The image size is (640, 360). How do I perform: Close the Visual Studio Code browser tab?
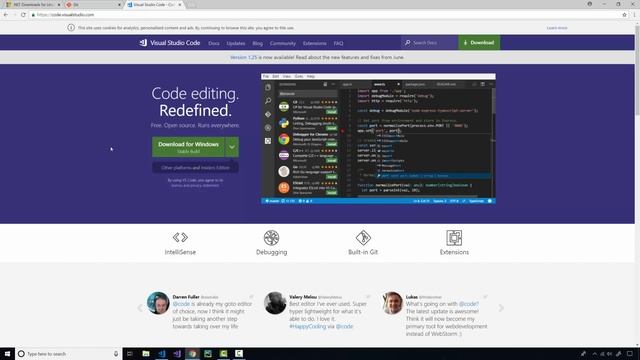pyautogui.click(x=180, y=4)
